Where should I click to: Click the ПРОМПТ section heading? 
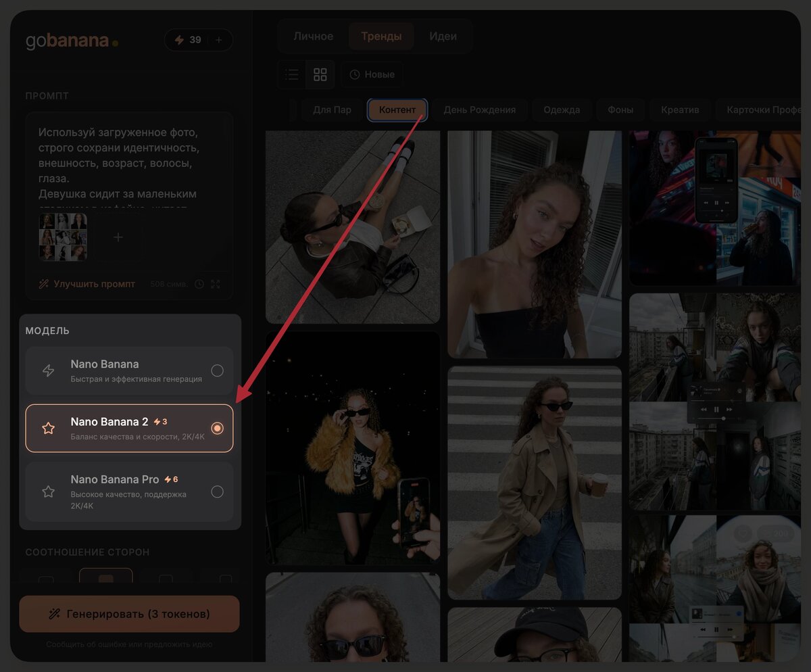point(47,96)
